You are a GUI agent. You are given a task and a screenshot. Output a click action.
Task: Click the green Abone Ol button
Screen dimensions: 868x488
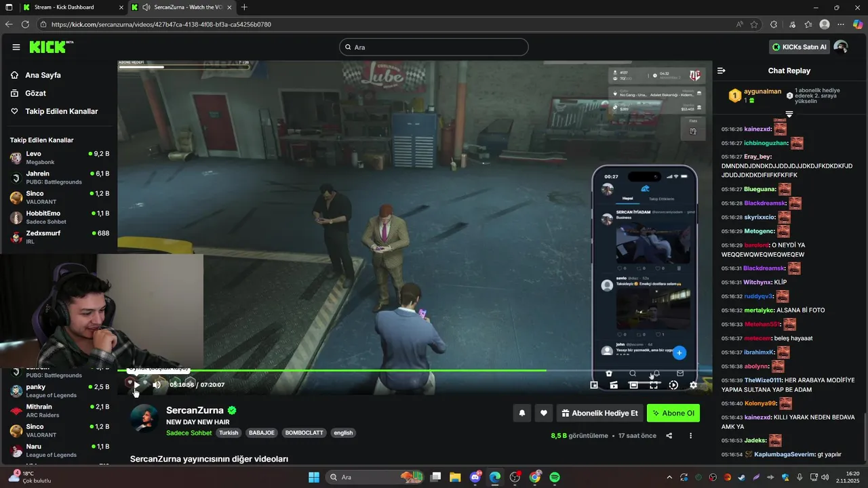pyautogui.click(x=673, y=413)
